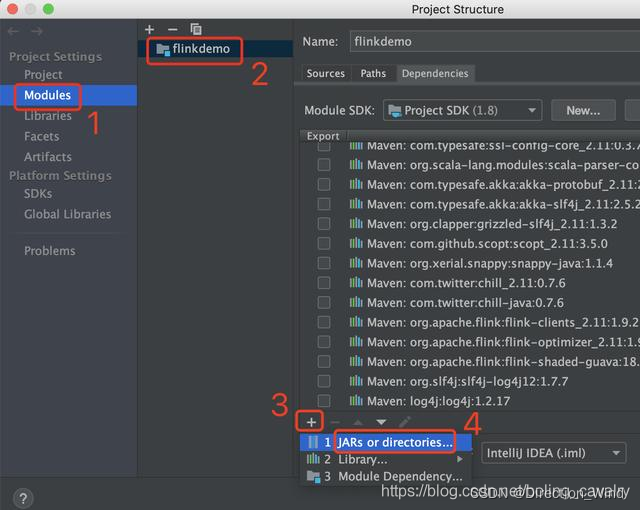Switch to the Paths tab
This screenshot has height=510, width=640.
(373, 73)
